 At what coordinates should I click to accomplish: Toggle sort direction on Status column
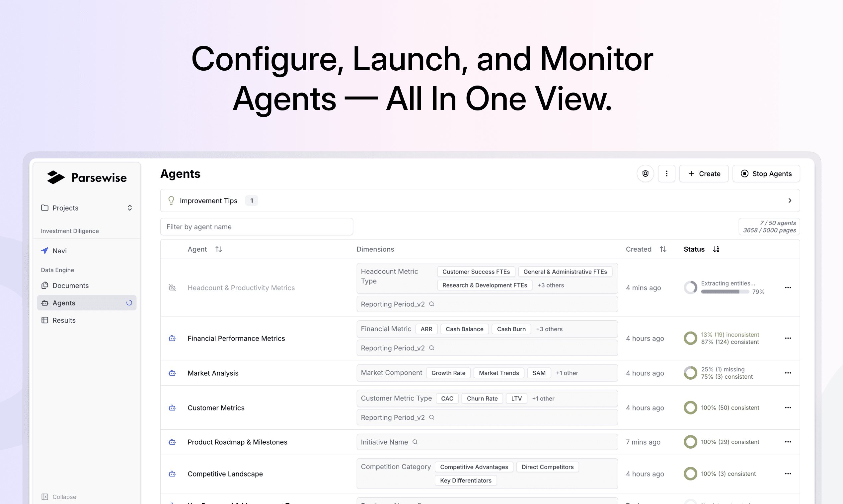click(716, 249)
